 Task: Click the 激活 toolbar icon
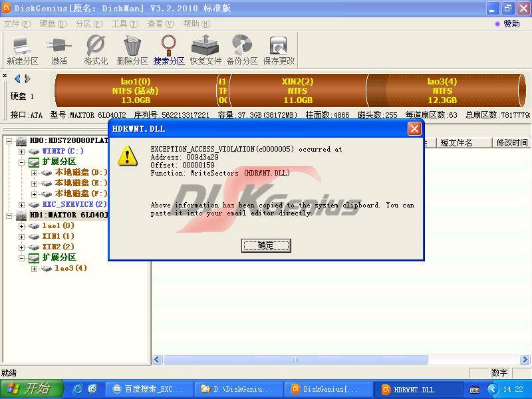(x=59, y=51)
